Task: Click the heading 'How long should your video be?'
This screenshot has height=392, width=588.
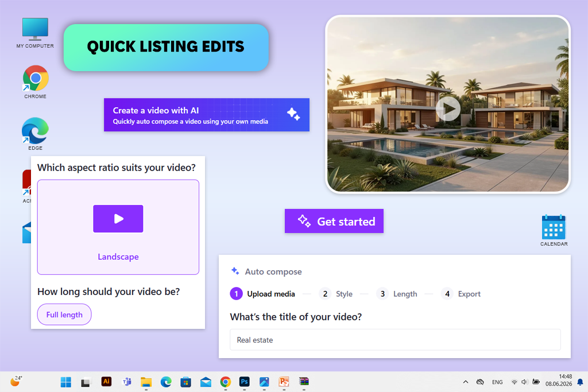Action: tap(109, 292)
